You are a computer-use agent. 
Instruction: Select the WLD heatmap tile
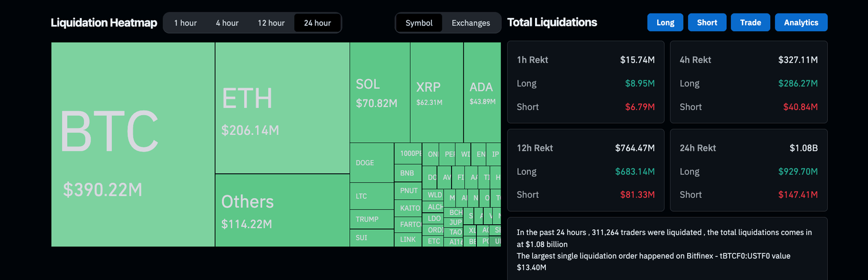[433, 195]
